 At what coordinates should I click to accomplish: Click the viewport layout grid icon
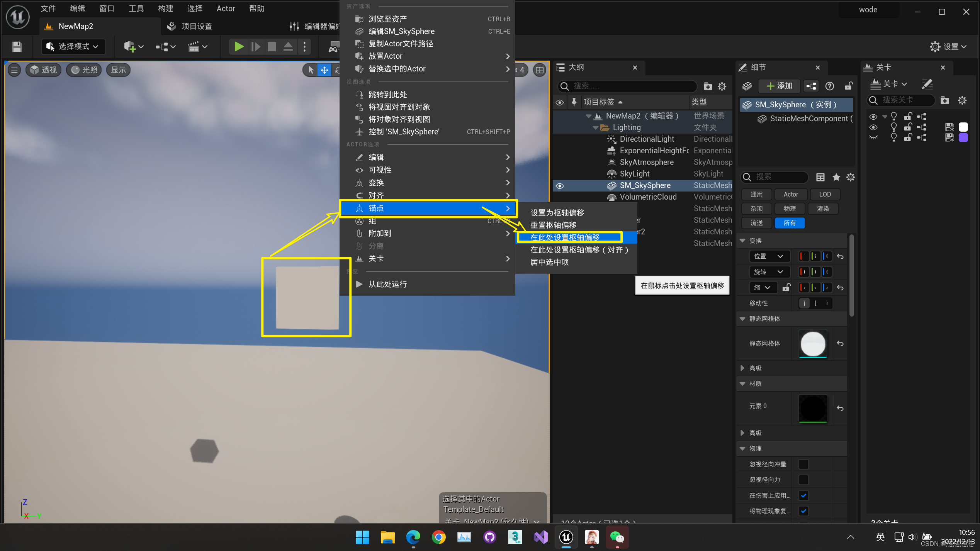pyautogui.click(x=539, y=70)
